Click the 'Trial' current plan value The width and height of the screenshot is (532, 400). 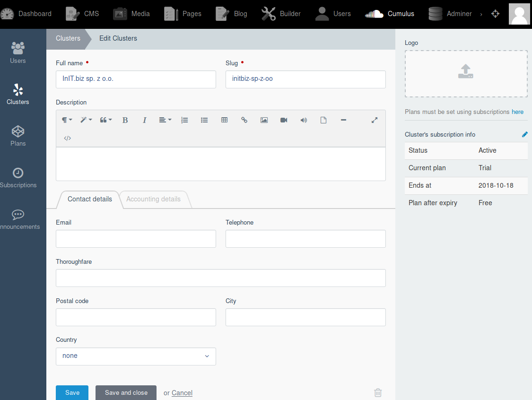point(485,168)
